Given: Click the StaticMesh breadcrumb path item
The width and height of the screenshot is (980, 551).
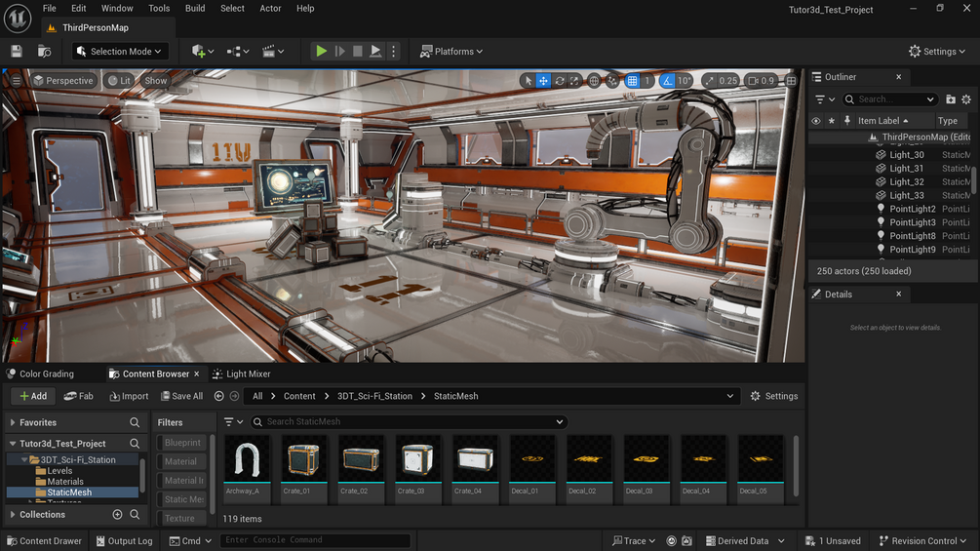Looking at the screenshot, I should point(456,396).
